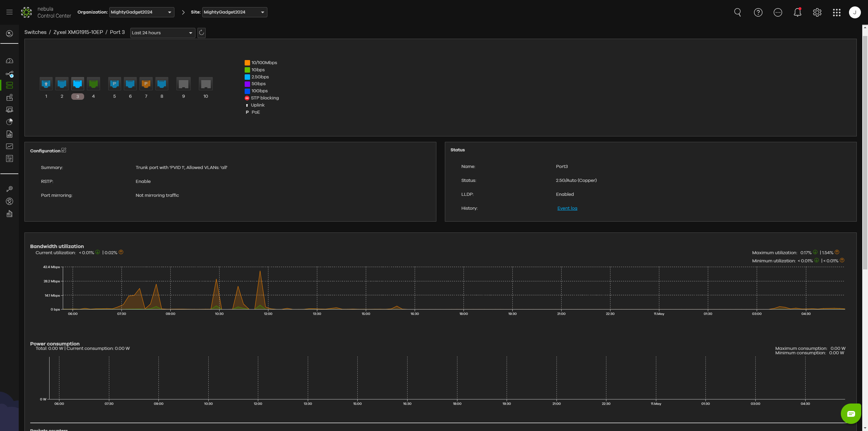Click the user avatar J
The width and height of the screenshot is (868, 431).
click(x=854, y=13)
